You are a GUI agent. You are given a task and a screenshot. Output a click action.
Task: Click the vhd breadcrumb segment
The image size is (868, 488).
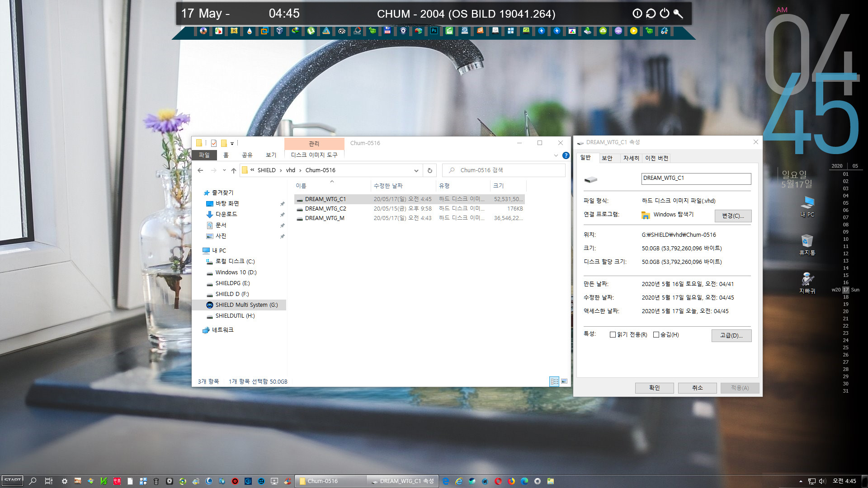290,170
